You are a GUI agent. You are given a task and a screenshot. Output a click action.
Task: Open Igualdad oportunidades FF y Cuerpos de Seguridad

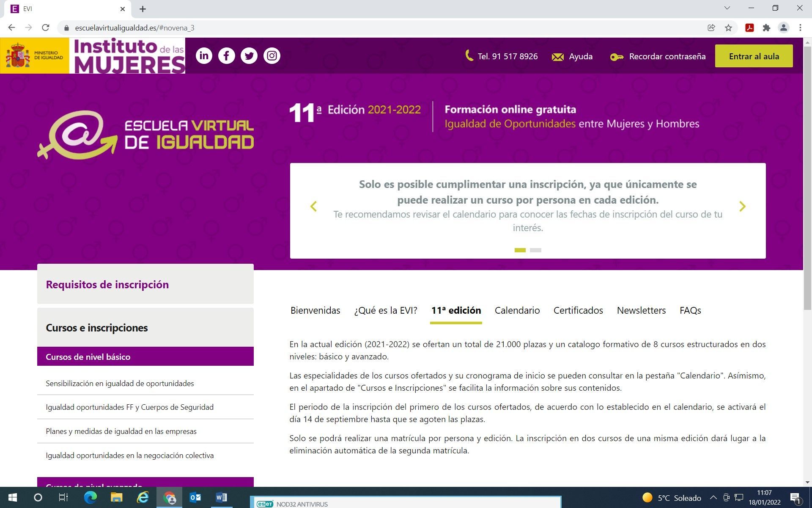pos(129,407)
